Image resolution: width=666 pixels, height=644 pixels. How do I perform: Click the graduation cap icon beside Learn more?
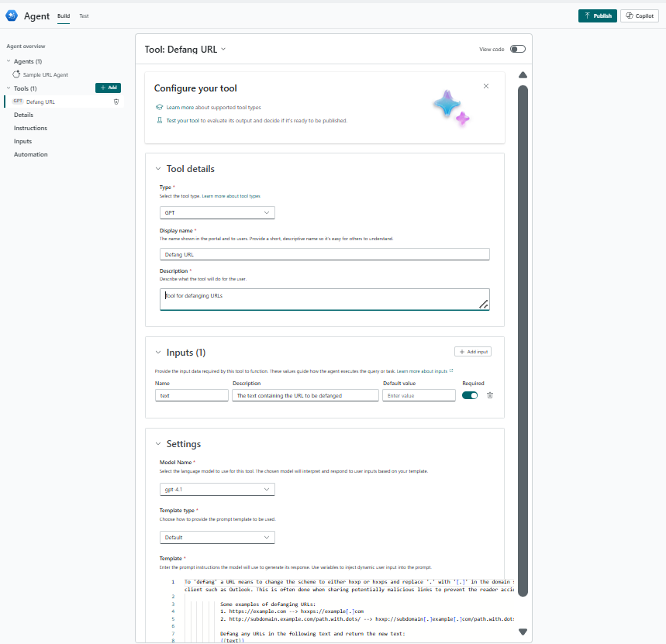coord(159,108)
